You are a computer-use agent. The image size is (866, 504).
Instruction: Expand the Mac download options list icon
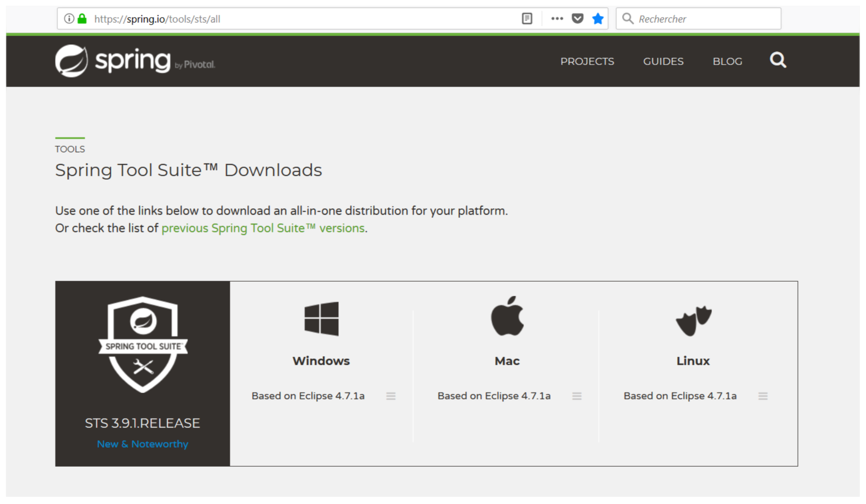click(577, 396)
